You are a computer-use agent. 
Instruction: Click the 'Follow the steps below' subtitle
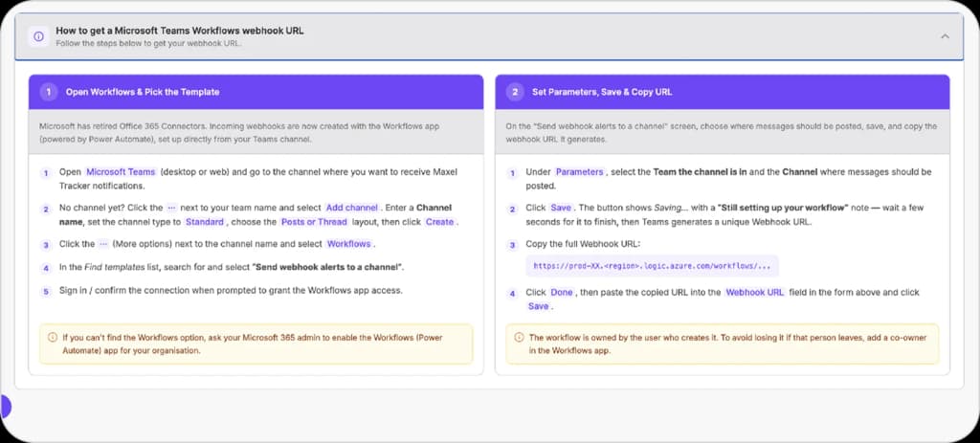pyautogui.click(x=148, y=44)
